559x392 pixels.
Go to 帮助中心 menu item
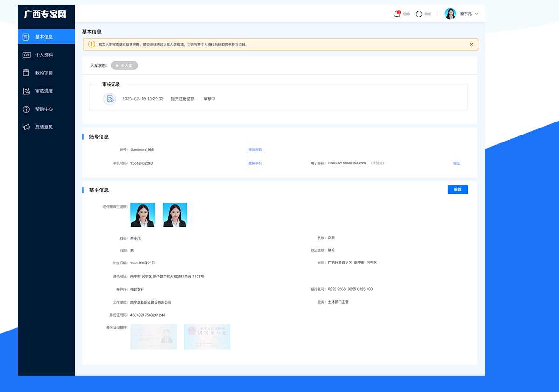click(x=44, y=109)
